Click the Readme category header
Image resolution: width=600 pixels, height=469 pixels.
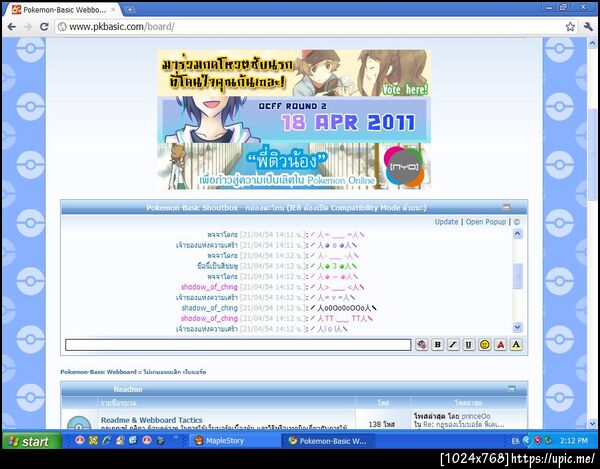click(128, 389)
